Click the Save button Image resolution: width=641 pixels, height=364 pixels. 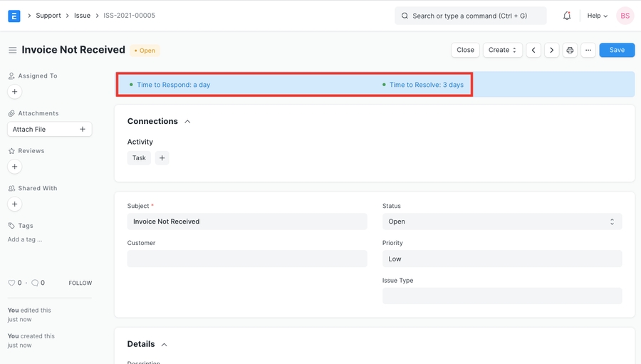click(x=616, y=51)
